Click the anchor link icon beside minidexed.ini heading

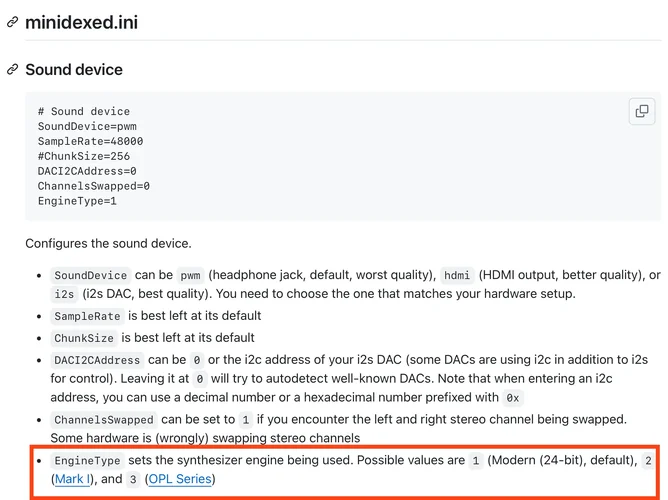[x=12, y=21]
